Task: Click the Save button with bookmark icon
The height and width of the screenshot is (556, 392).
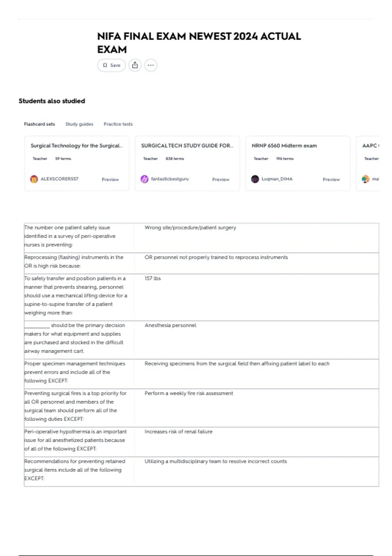Action: click(111, 65)
